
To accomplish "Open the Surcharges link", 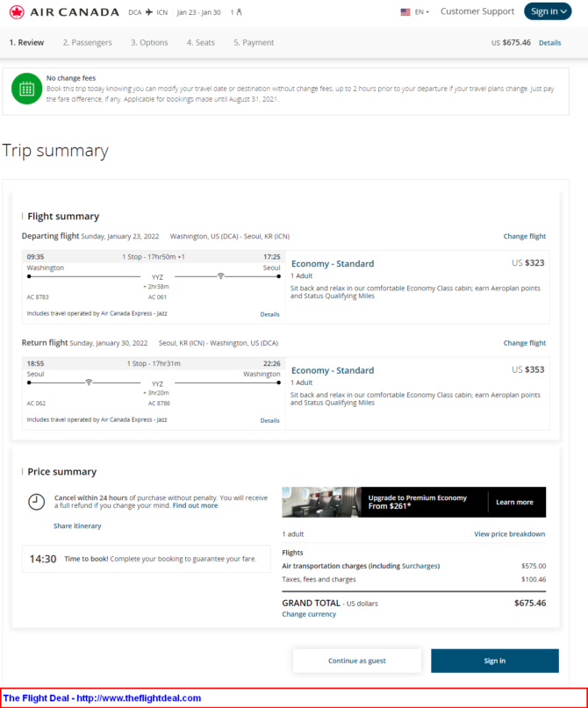I will [x=420, y=566].
